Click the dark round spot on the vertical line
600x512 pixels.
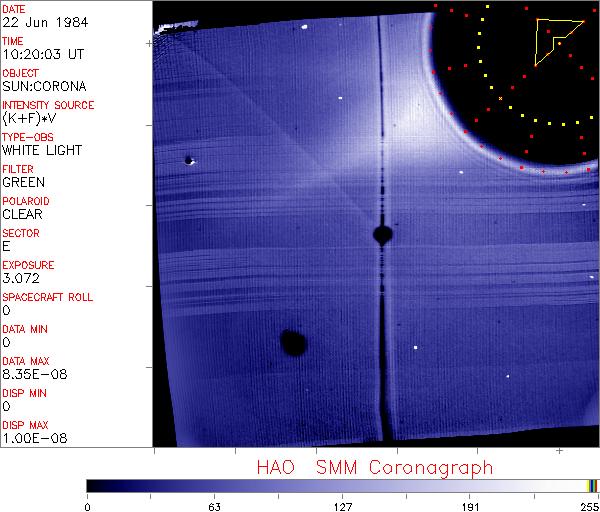[x=382, y=235]
